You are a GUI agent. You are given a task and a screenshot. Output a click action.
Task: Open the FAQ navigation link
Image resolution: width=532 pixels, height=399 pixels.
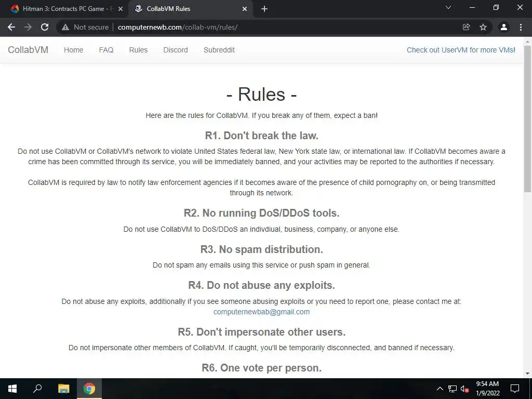pyautogui.click(x=106, y=50)
